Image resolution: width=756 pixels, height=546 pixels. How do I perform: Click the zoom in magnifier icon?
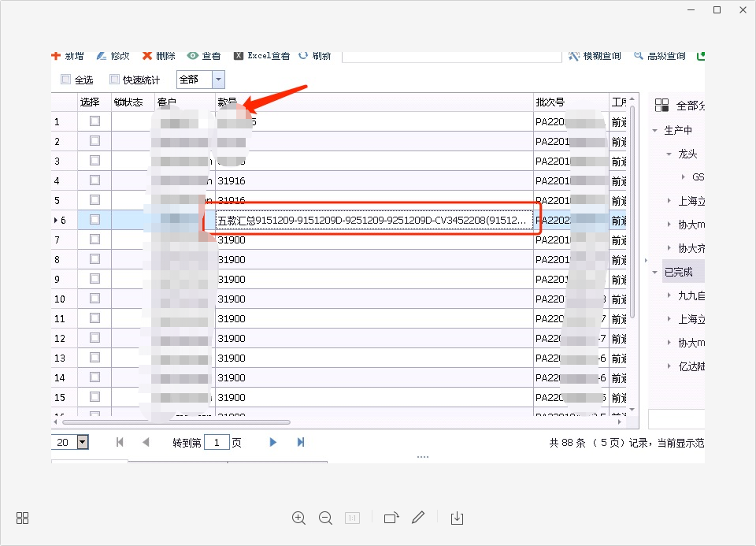point(298,518)
